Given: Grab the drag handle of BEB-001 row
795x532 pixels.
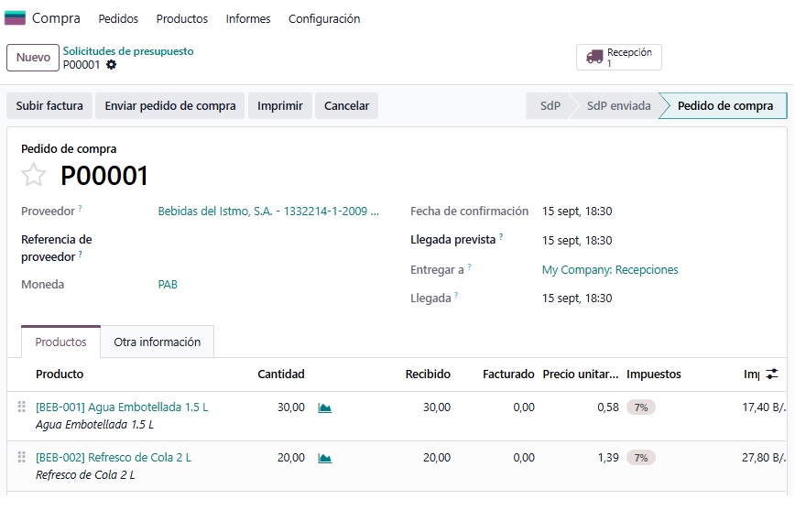Looking at the screenshot, I should [x=21, y=407].
